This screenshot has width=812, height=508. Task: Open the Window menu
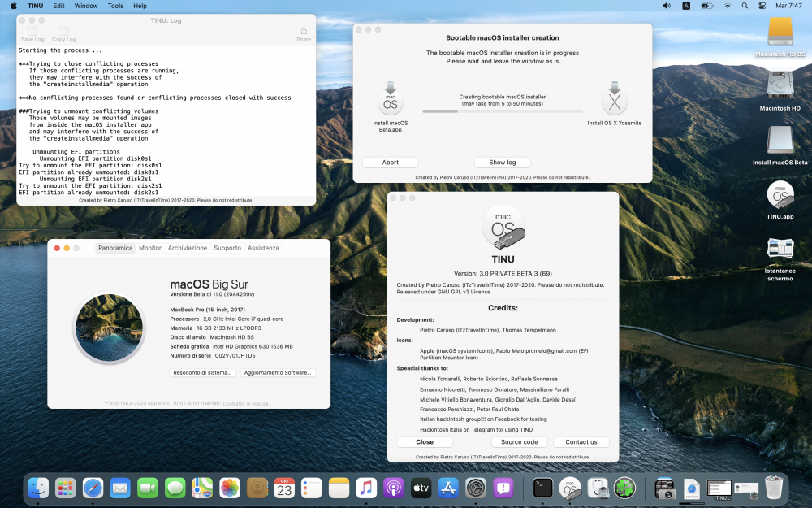pyautogui.click(x=86, y=6)
